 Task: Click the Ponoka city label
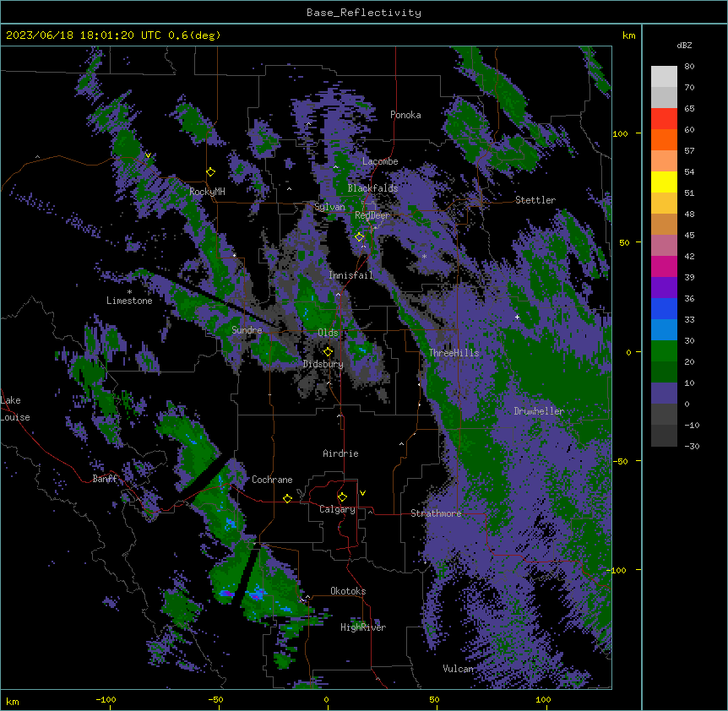(405, 115)
